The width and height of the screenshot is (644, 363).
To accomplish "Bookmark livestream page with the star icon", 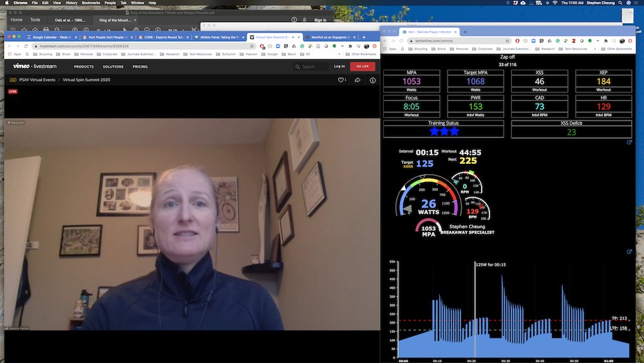I will (252, 46).
